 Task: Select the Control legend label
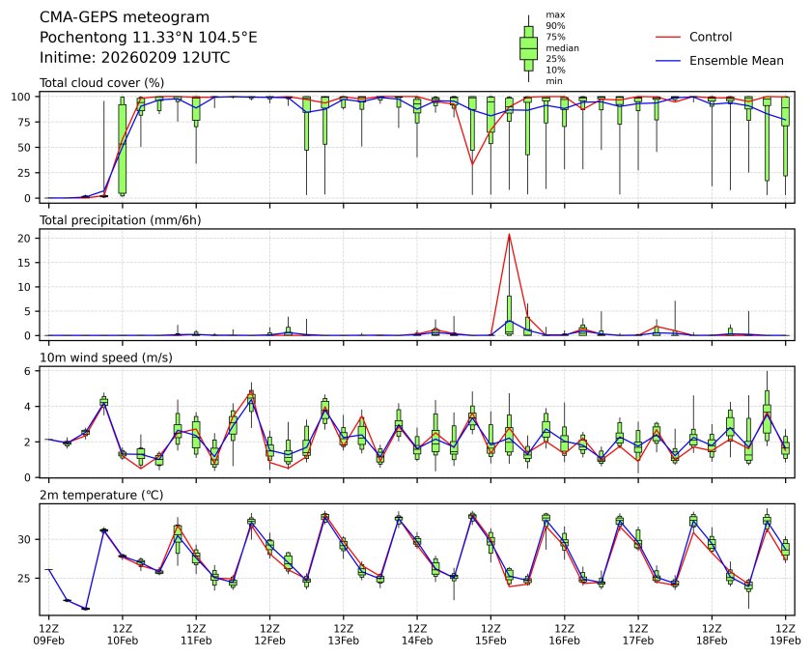pos(710,38)
